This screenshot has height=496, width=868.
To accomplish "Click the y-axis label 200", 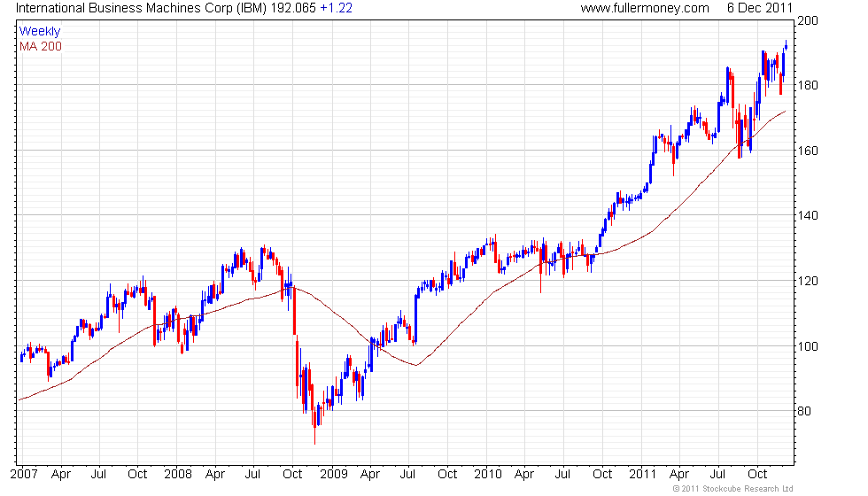I will pos(808,20).
